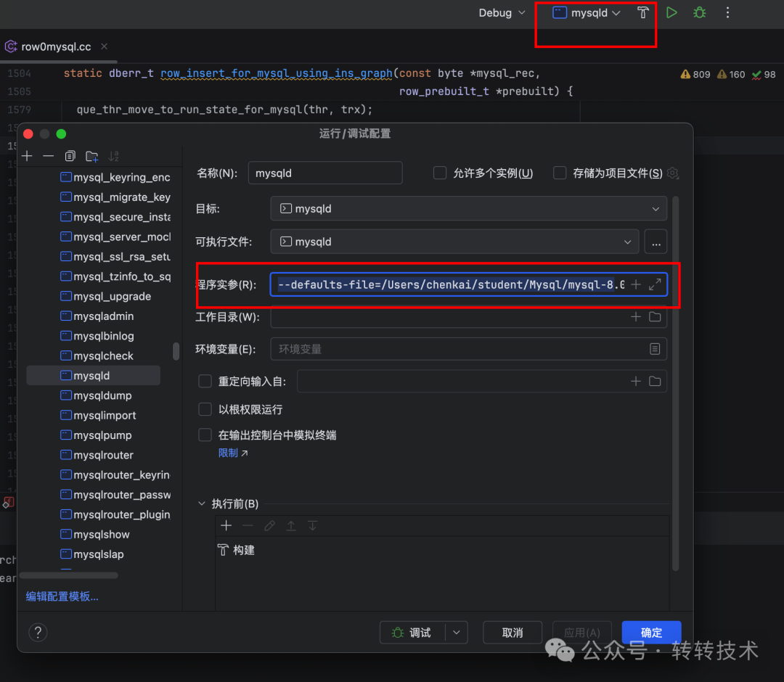Insert a macro in the program arguments field
Image resolution: width=784 pixels, height=682 pixels.
click(636, 284)
